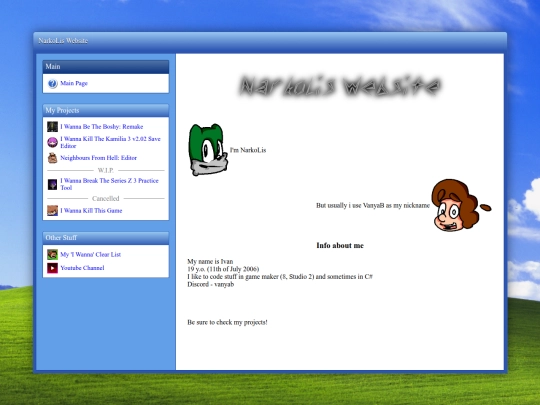Open the Youtube Channel link

82,268
